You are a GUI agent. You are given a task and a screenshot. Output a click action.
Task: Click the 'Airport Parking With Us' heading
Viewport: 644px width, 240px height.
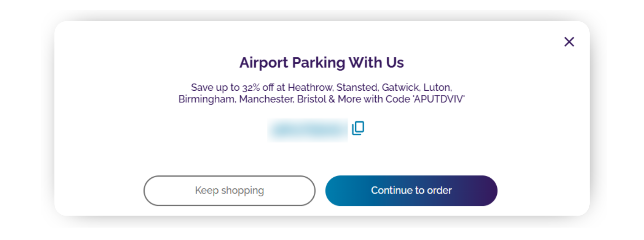(x=321, y=63)
